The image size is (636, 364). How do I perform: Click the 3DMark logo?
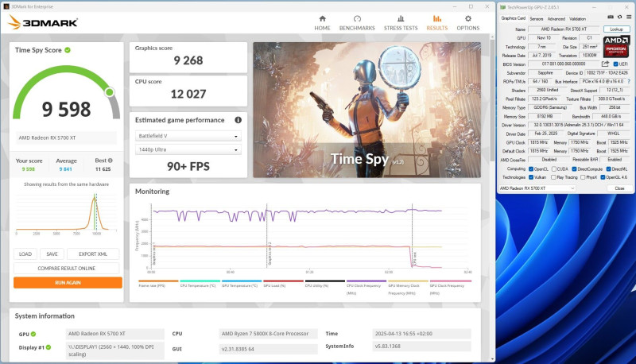click(x=43, y=22)
